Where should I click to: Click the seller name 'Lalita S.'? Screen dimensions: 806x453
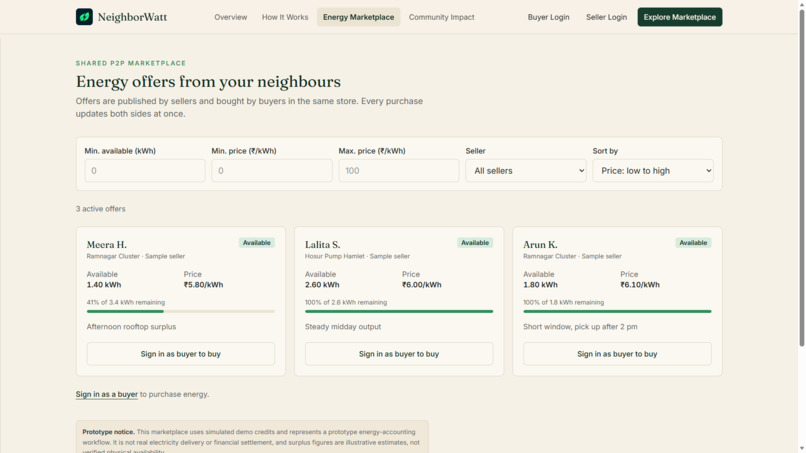coord(322,245)
